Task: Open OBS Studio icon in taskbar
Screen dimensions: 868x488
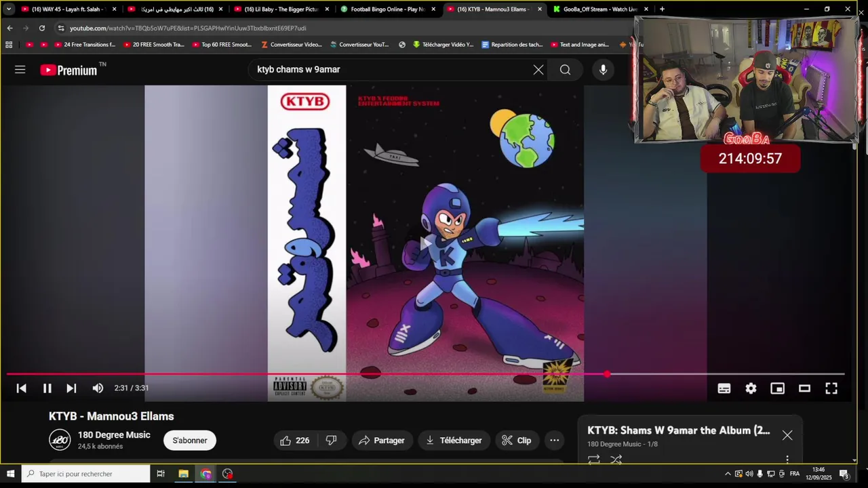Action: pos(228,474)
